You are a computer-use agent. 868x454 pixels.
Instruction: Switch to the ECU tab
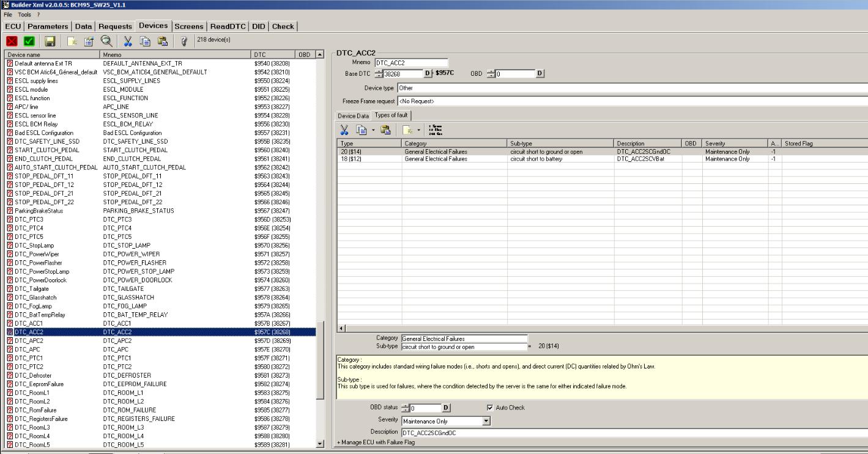pos(14,26)
